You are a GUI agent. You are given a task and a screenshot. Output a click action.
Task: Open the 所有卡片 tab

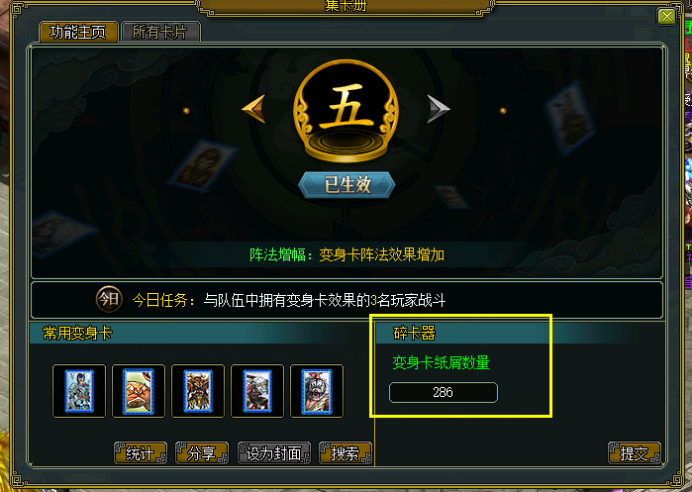point(161,32)
